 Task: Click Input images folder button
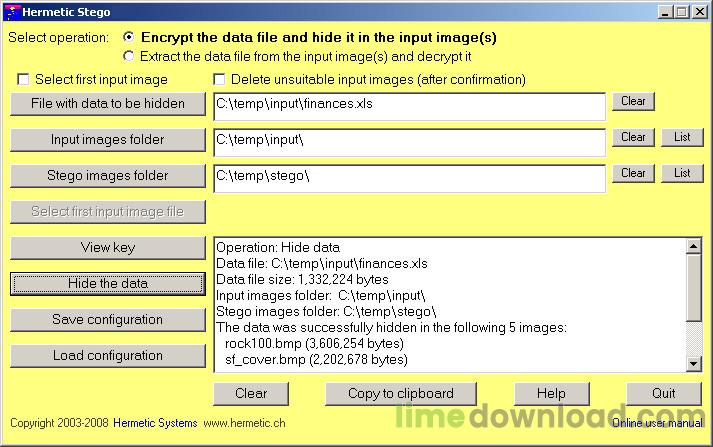[108, 140]
